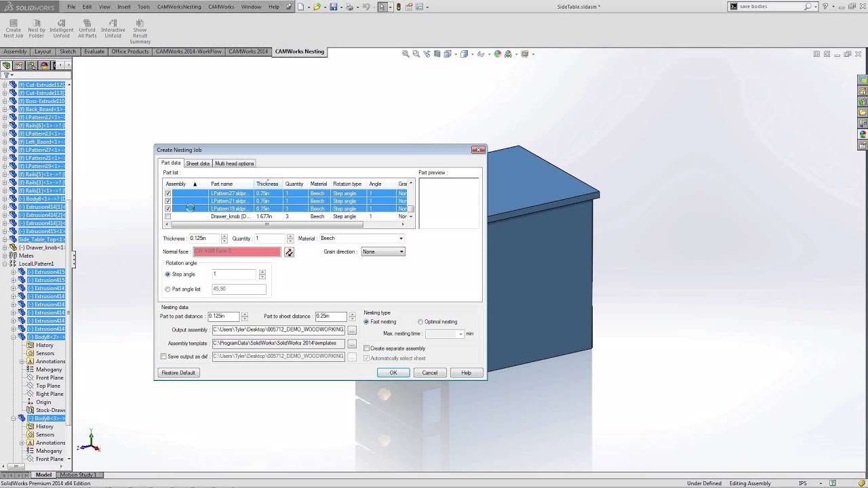Click the Section View icon
The image size is (868, 488).
point(439,54)
